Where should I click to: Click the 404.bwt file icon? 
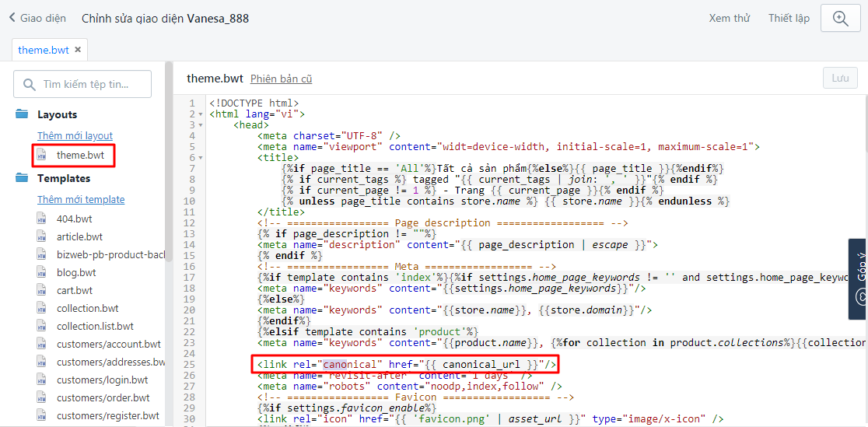pos(43,219)
